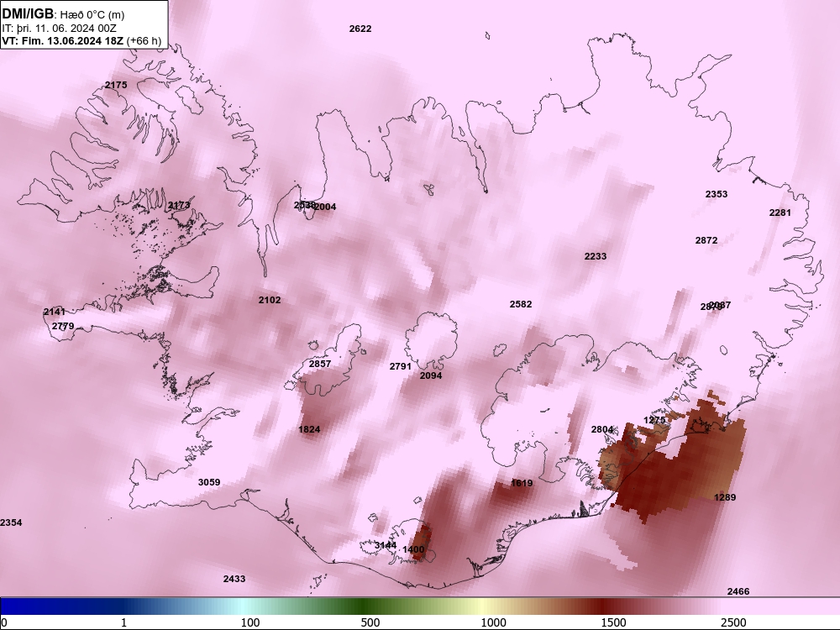Select the '1000' label on the color scale
This screenshot has height=630, width=840.
(493, 622)
